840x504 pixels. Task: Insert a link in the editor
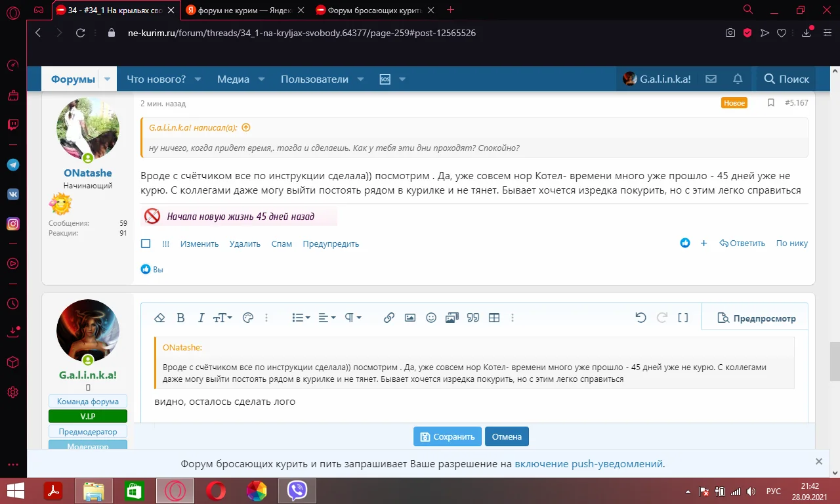(x=388, y=318)
